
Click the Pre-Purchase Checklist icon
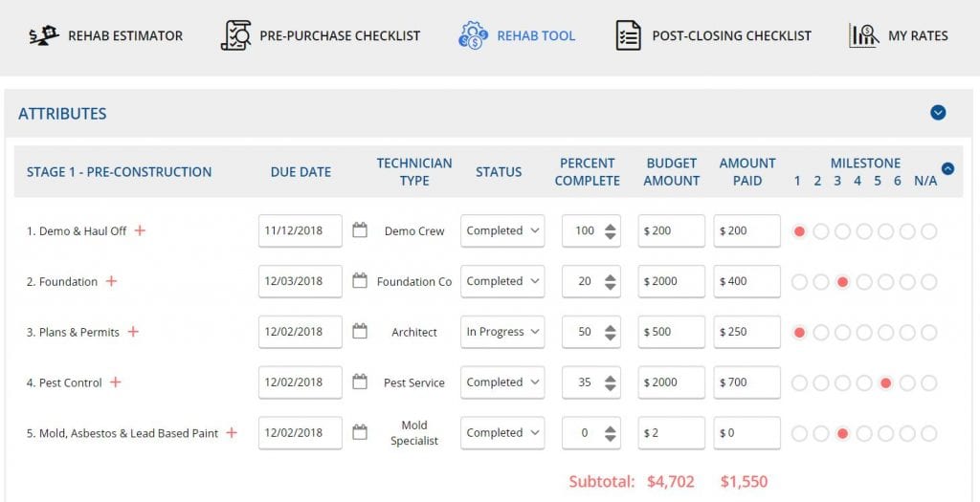[235, 35]
